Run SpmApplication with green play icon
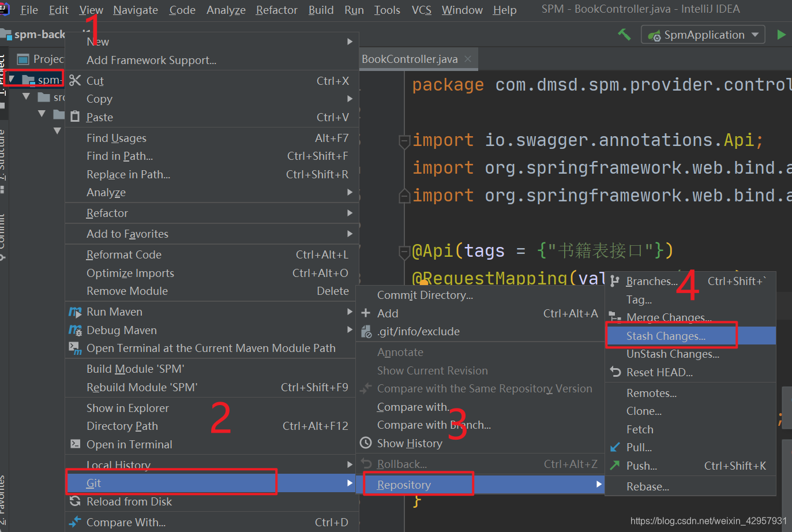The height and width of the screenshot is (532, 792). pos(781,35)
